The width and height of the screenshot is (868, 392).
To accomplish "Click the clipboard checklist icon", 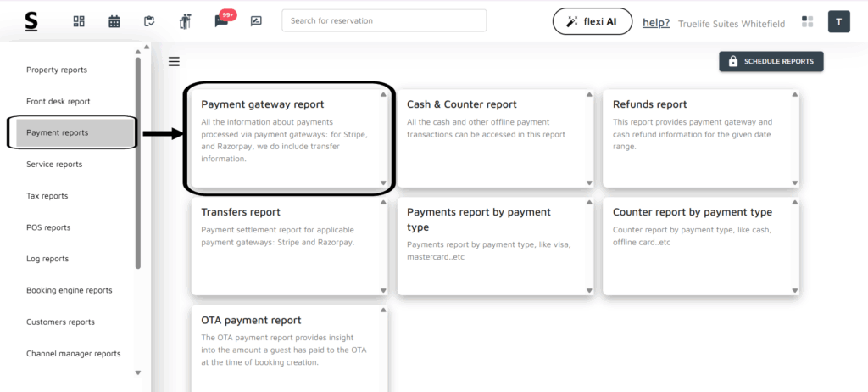I will 150,21.
